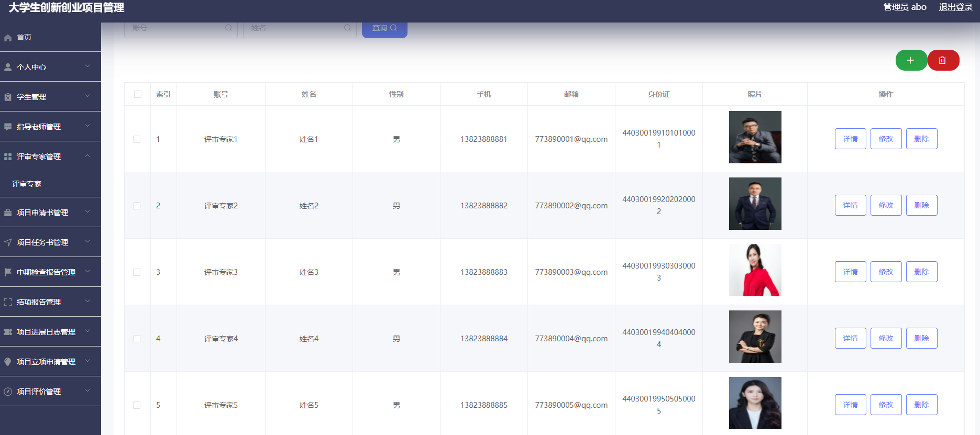This screenshot has height=435, width=980.
Task: Expand the 项目任务书管理 chevron
Action: pyautogui.click(x=87, y=241)
